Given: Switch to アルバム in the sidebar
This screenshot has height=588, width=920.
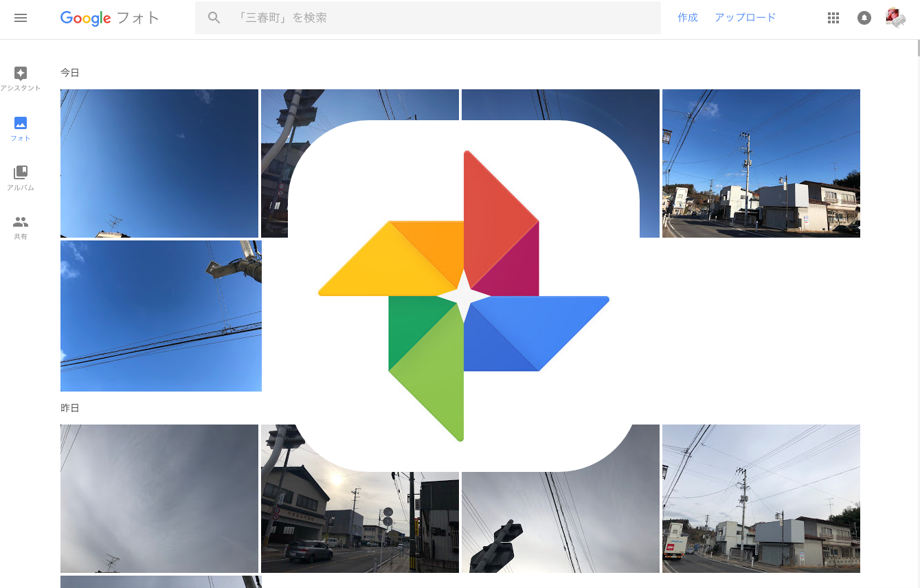Looking at the screenshot, I should click(21, 177).
